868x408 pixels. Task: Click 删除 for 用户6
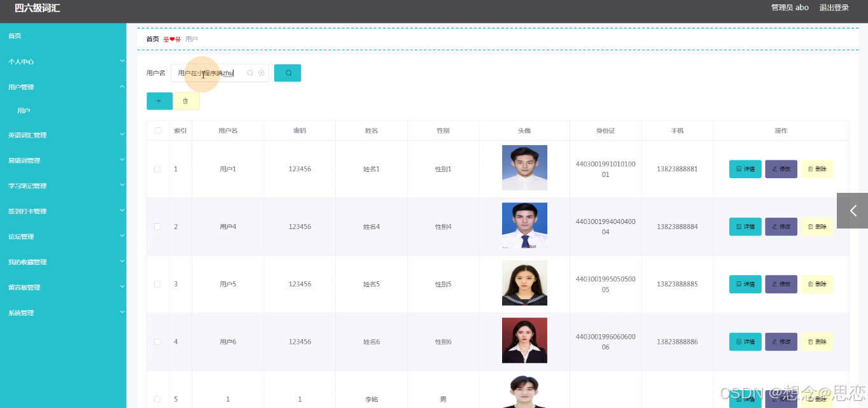(x=816, y=342)
